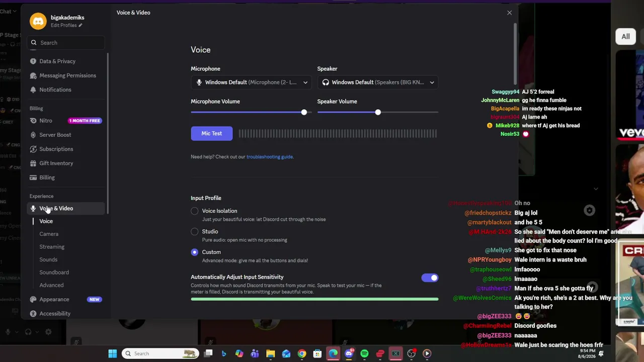
Task: Click the NEW badge next to Appearance
Action: 94,300
